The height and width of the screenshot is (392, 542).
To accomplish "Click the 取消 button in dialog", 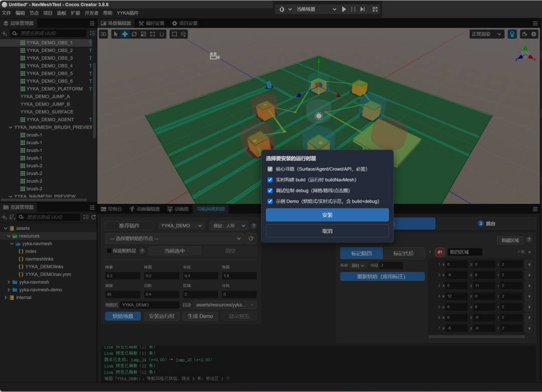I will (x=327, y=231).
